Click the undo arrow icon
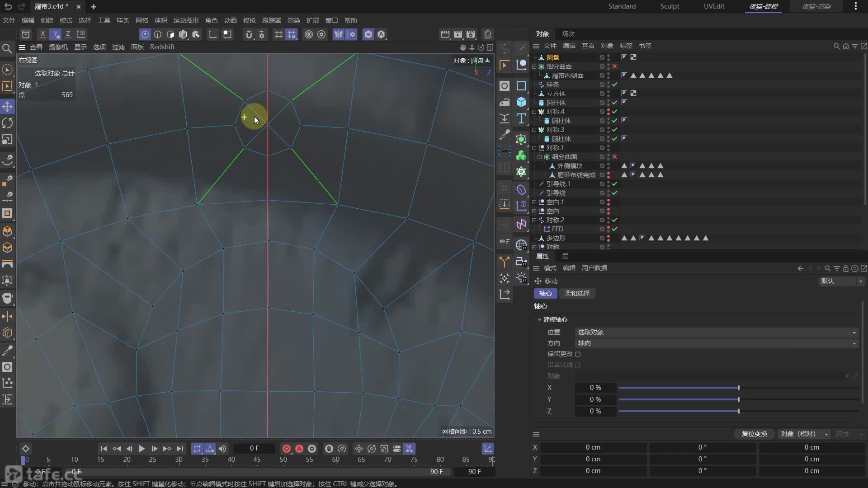 [8, 6]
